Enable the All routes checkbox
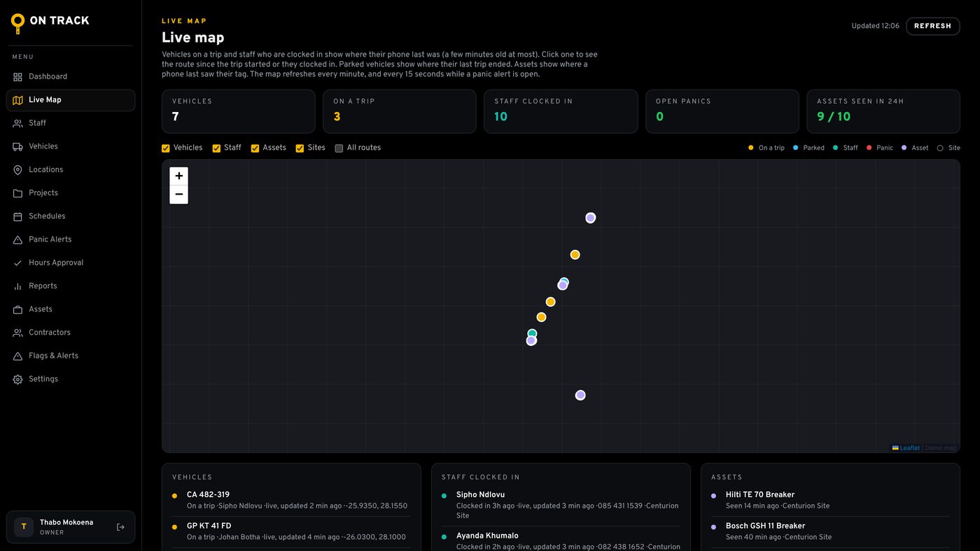This screenshot has width=980, height=551. [339, 148]
